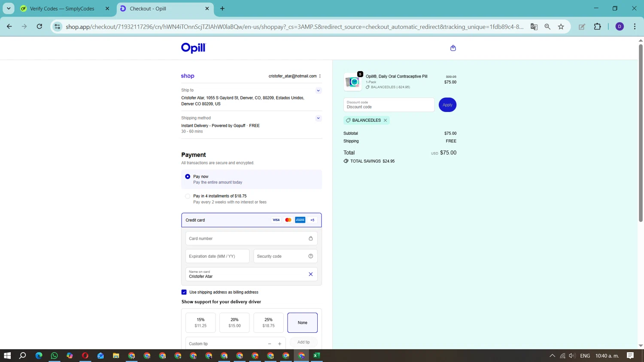The image size is (644, 362).
Task: Open File Explorer from the taskbar
Action: pos(116,356)
